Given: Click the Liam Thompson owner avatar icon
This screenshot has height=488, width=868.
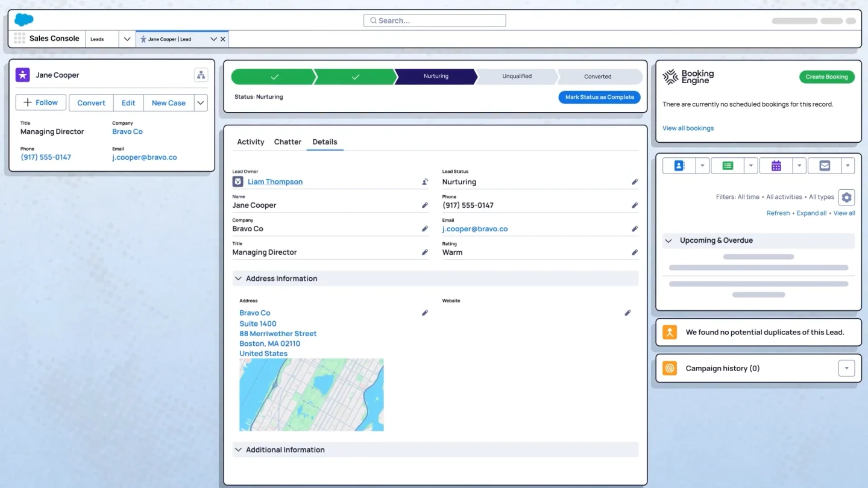Looking at the screenshot, I should 237,181.
